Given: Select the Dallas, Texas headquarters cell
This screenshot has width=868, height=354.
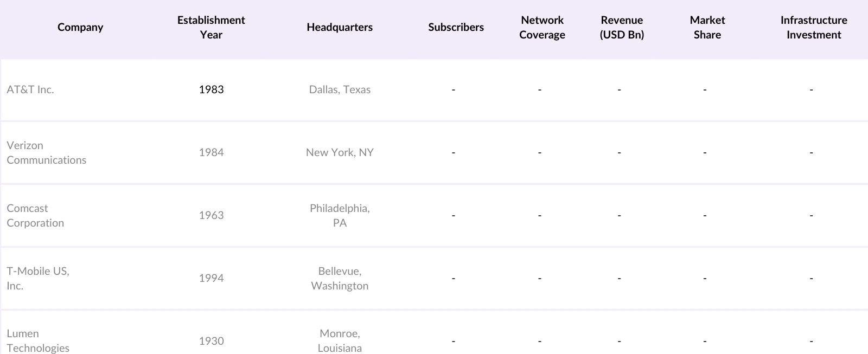Looking at the screenshot, I should click(x=340, y=89).
